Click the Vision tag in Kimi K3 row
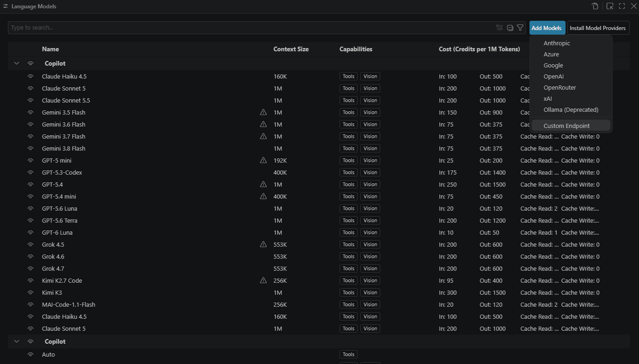 tap(370, 292)
